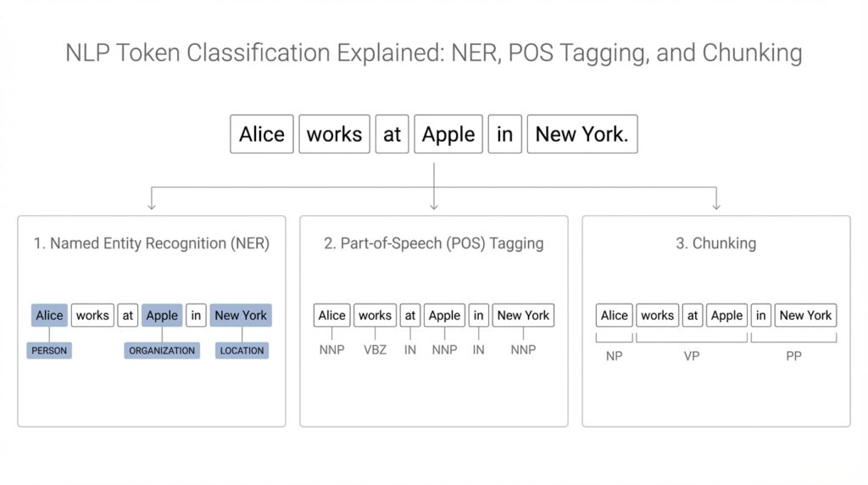Screen dimensions: 868x485
Task: Click 'New York' token in POS Tagging panel
Action: point(523,315)
